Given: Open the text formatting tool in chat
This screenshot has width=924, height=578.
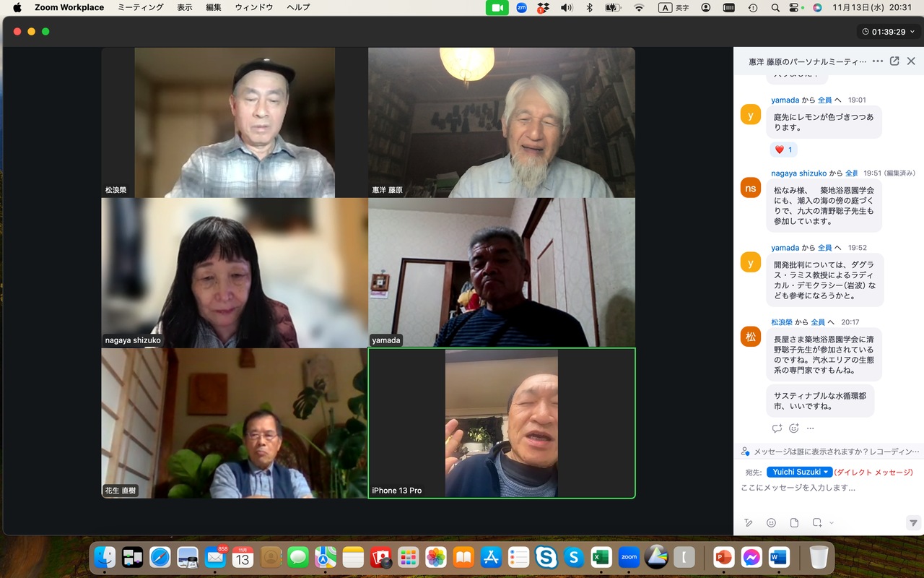Looking at the screenshot, I should tap(749, 522).
